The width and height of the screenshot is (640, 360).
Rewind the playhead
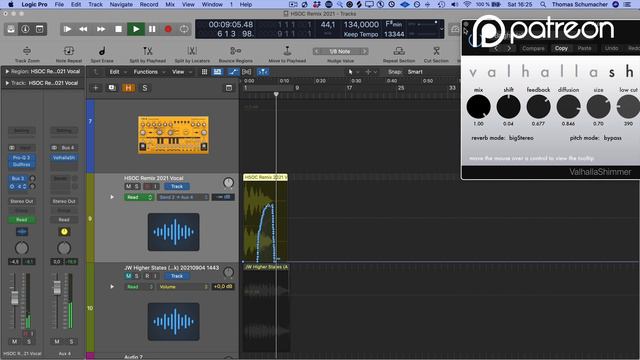83,29
